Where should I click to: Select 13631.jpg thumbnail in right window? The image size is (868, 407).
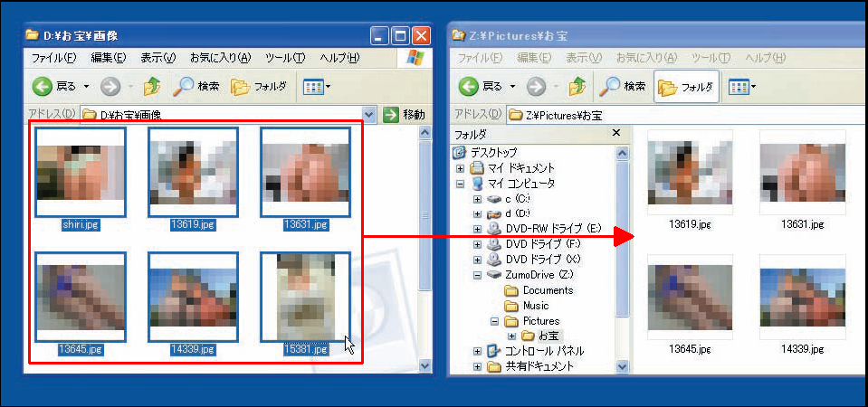click(803, 172)
